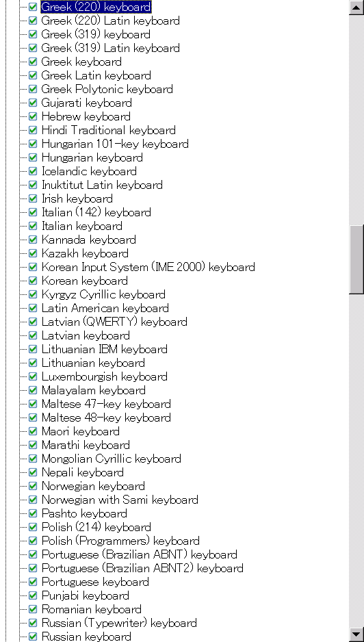Toggle the Nepali keyboard checkbox

click(33, 472)
